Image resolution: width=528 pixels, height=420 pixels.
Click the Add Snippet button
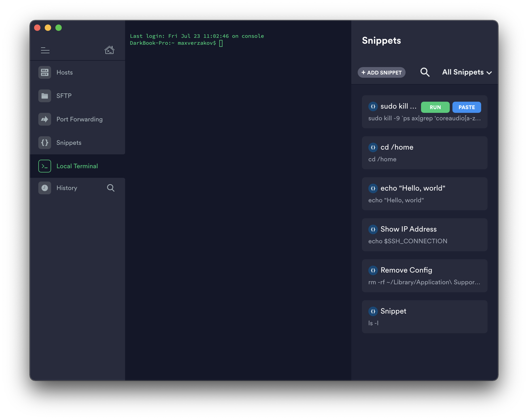point(381,72)
